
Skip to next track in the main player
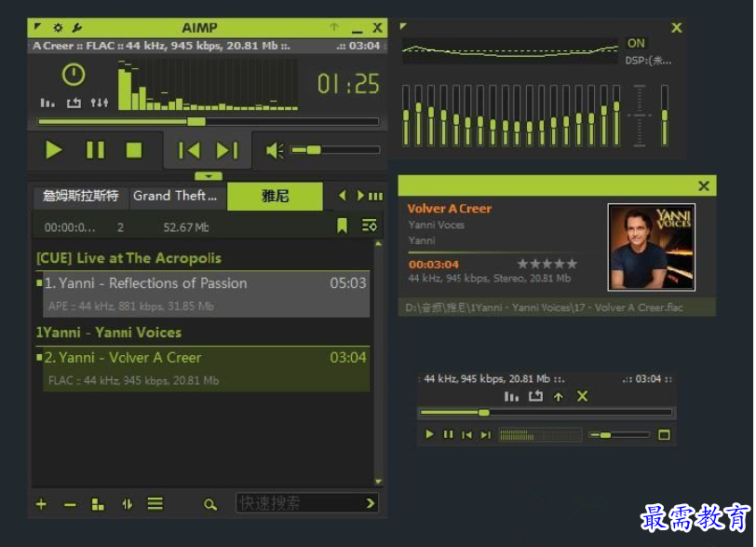pyautogui.click(x=227, y=151)
